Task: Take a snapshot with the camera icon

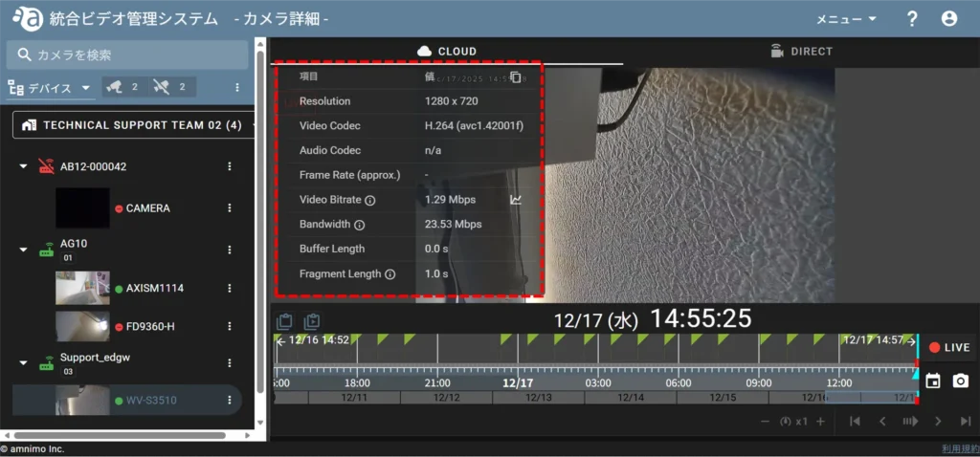Action: point(960,381)
